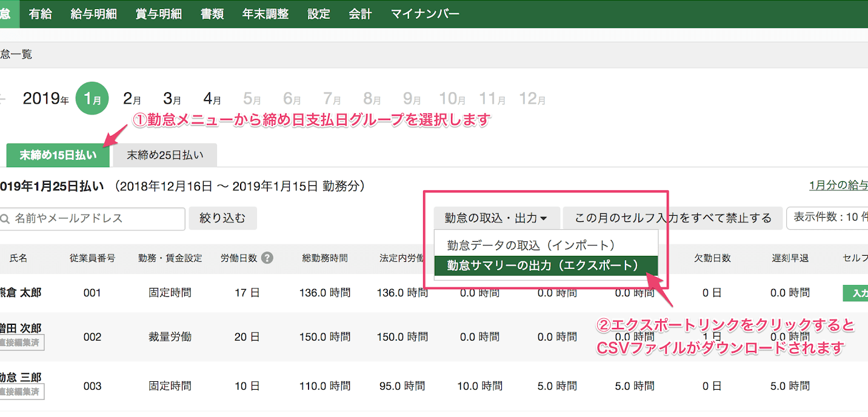
Task: Click the 2019年 year label
Action: click(45, 99)
